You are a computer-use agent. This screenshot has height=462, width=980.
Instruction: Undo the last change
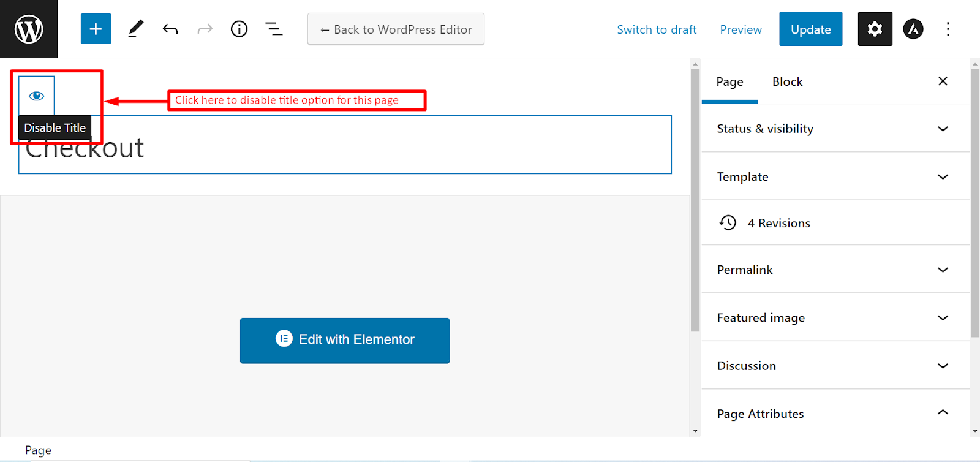pos(170,29)
